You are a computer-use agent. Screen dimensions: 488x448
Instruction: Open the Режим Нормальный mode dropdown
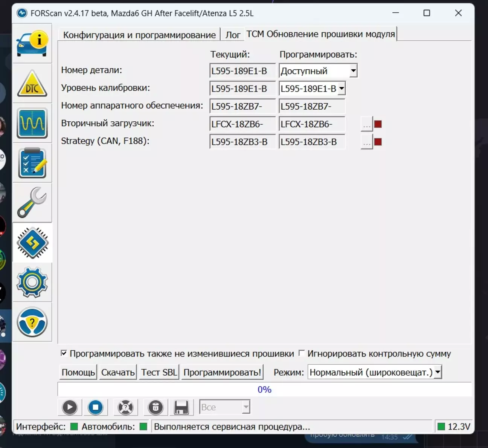pyautogui.click(x=438, y=372)
